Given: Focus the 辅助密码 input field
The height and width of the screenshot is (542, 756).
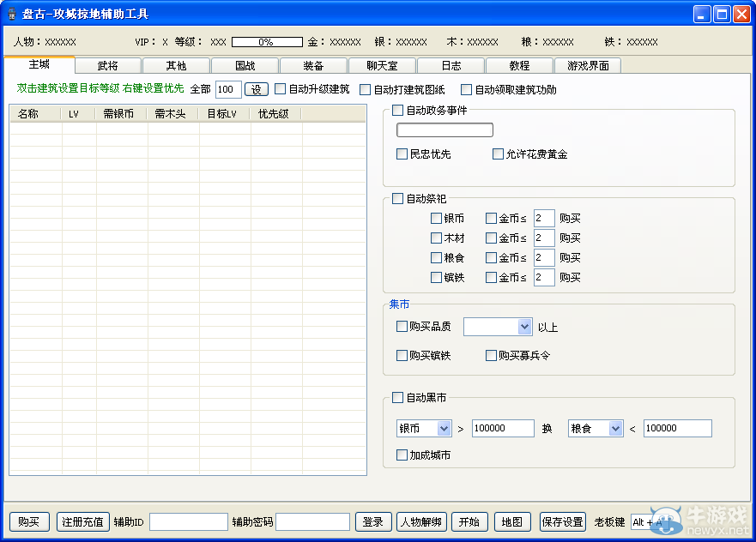Looking at the screenshot, I should click(313, 521).
